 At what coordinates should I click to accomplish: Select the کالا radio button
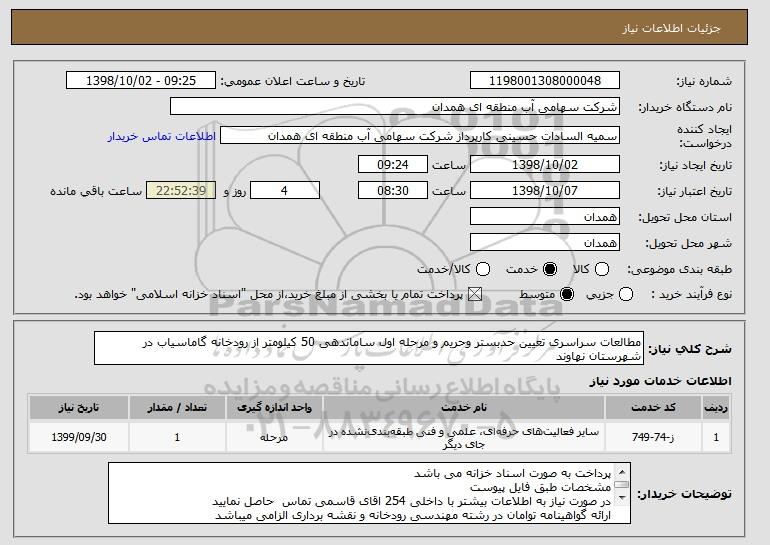coord(602,269)
